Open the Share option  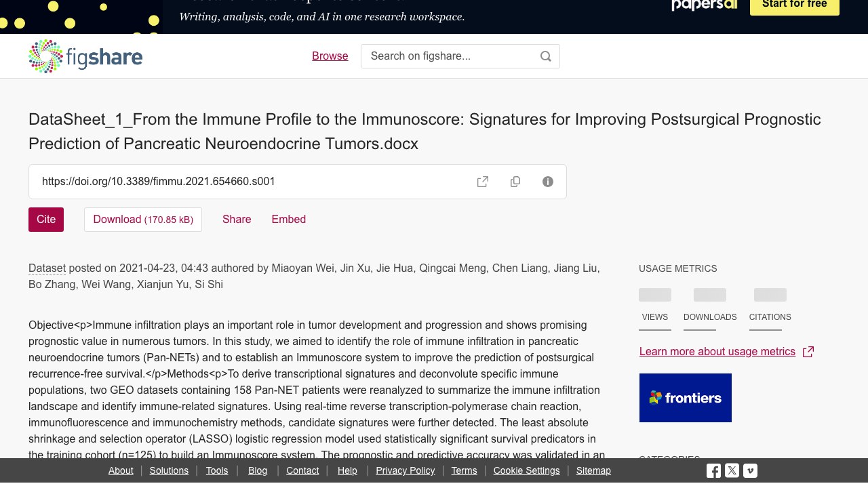(x=237, y=220)
